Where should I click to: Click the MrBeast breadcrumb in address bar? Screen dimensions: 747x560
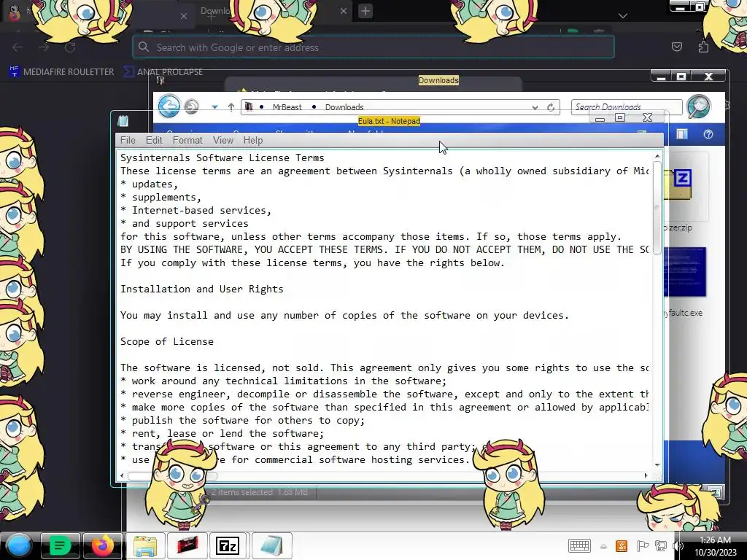[287, 107]
